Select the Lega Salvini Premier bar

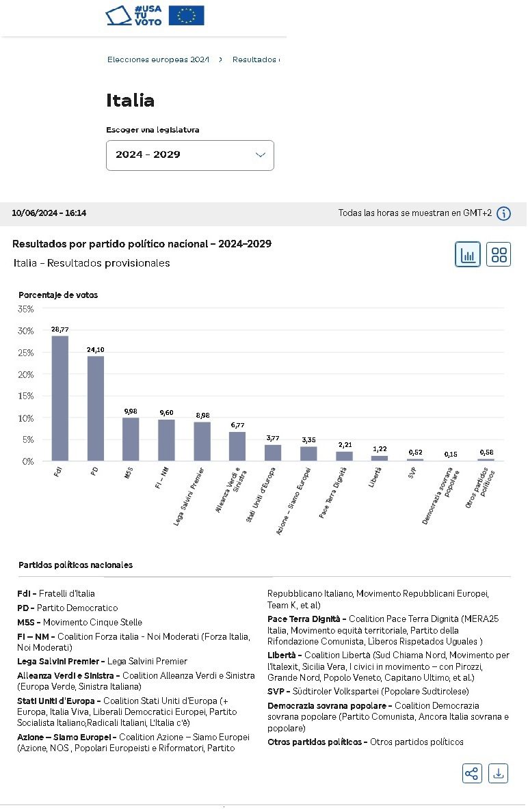[x=202, y=442]
